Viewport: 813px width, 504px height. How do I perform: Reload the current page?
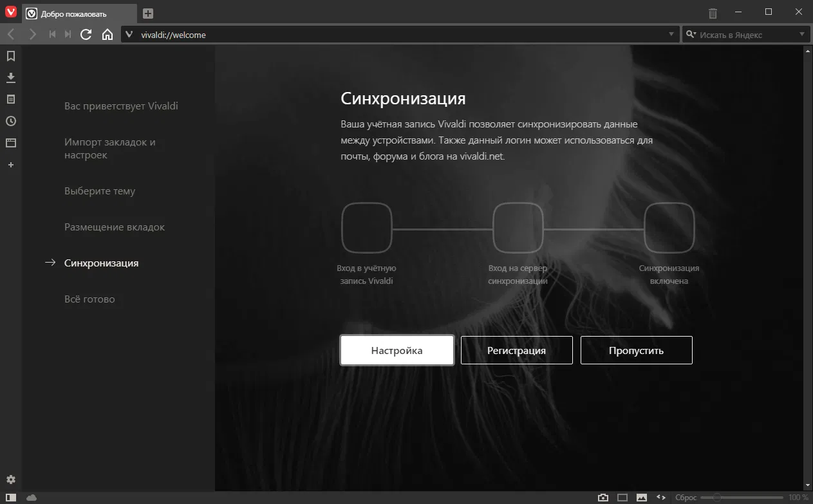pos(86,35)
